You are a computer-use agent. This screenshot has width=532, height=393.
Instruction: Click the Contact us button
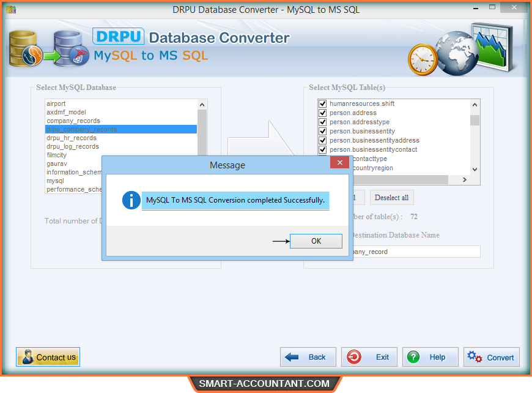click(x=48, y=357)
